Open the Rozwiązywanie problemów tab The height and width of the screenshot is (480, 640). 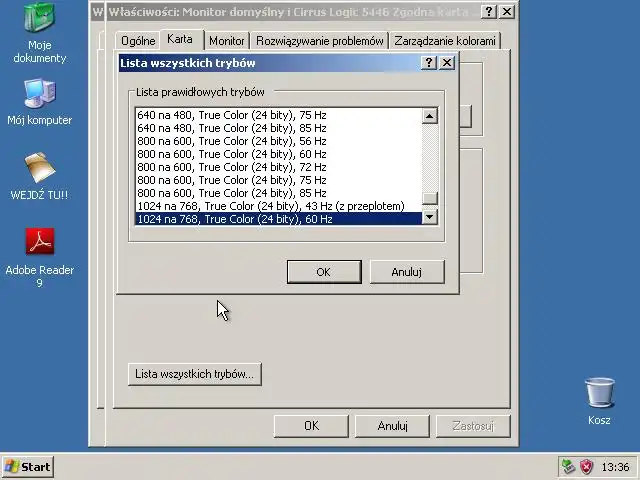pos(319,41)
